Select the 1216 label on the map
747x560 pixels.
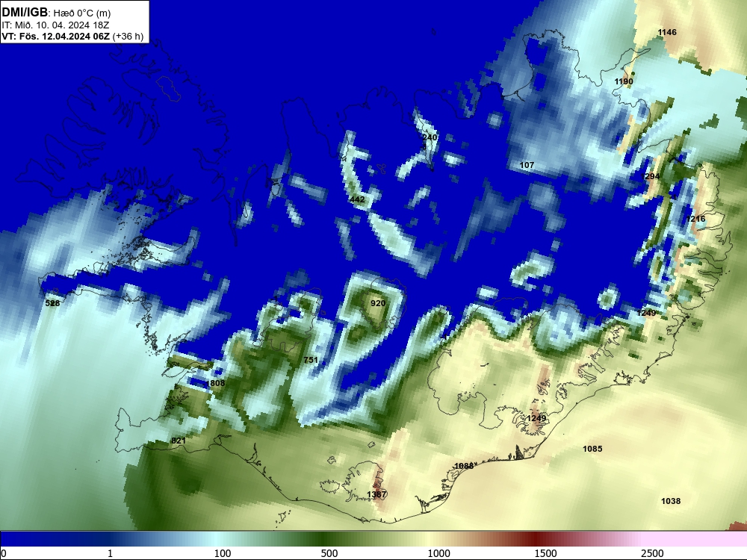(x=695, y=219)
